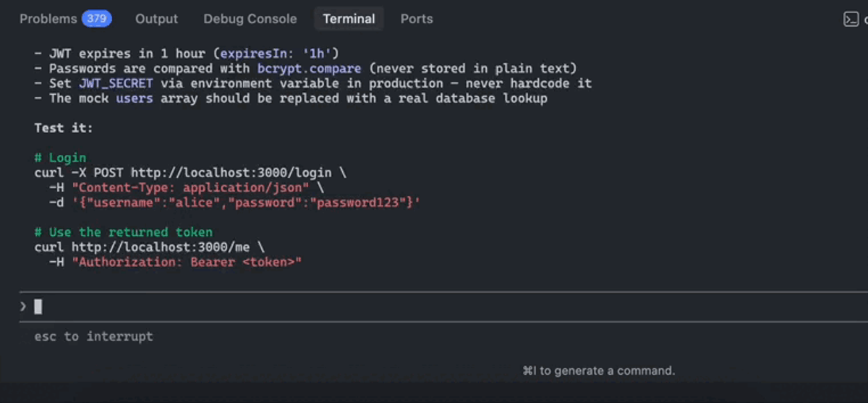The height and width of the screenshot is (403, 868).
Task: Click the 'bcrypt.compare' highlighted text
Action: [x=309, y=69]
